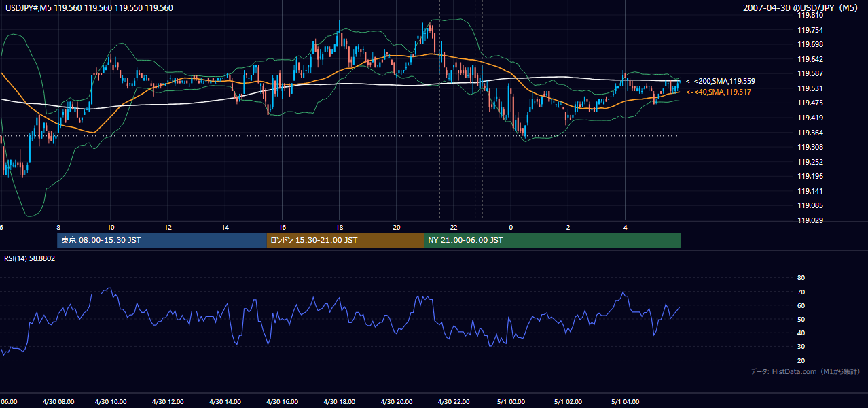This screenshot has width=868, height=408.
Task: Click RSI axis level 80
Action: click(x=801, y=278)
